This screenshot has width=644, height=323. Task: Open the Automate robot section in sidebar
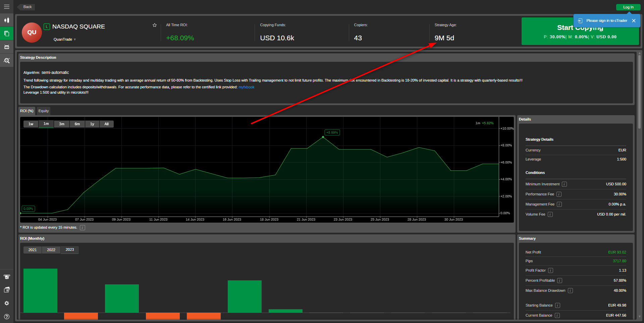(6, 47)
